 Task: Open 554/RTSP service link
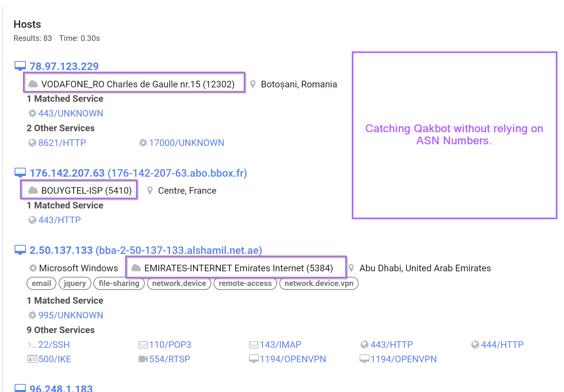[170, 359]
